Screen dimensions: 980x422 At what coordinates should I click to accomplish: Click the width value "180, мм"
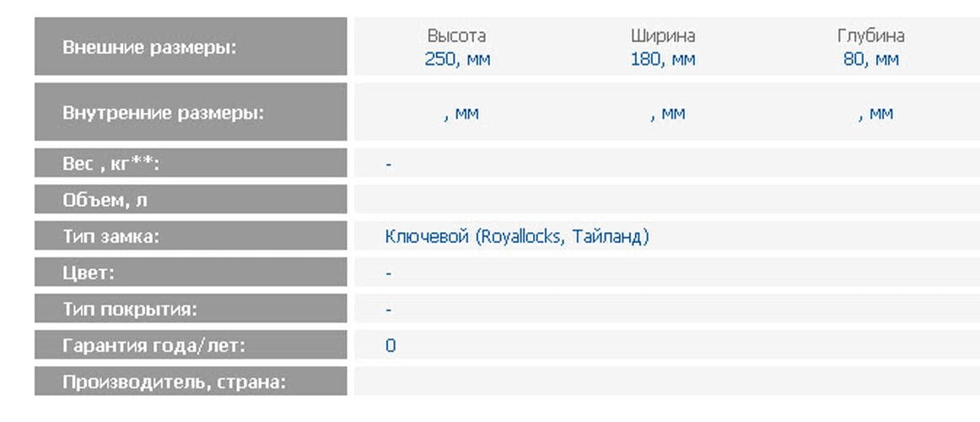[663, 60]
